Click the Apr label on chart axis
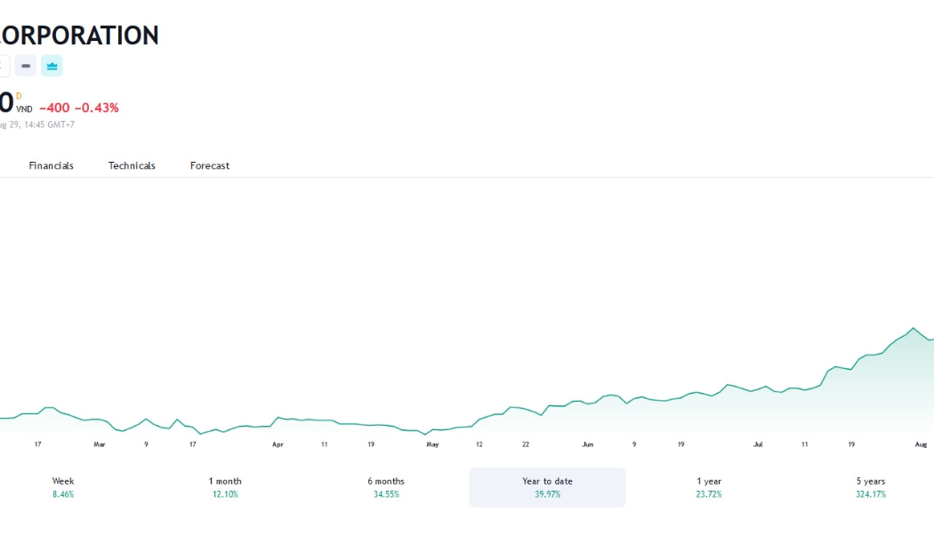 (x=278, y=444)
